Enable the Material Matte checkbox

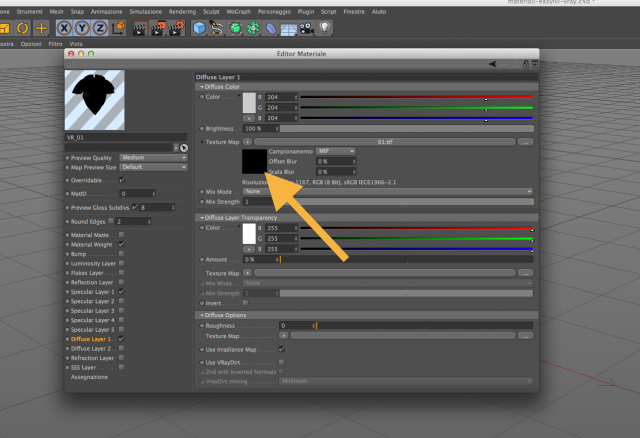click(x=121, y=235)
